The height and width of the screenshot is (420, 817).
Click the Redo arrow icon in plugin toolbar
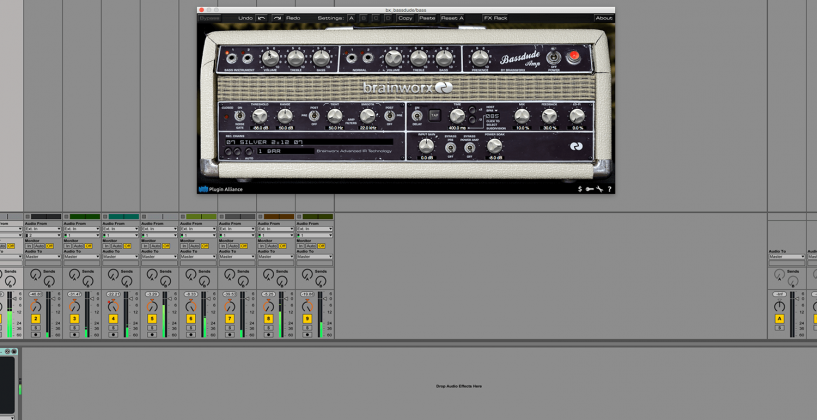[278, 18]
